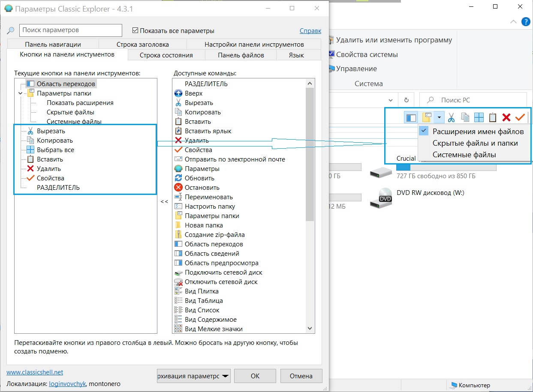Switch to Строка заголовка tab
The image size is (533, 392).
142,44
